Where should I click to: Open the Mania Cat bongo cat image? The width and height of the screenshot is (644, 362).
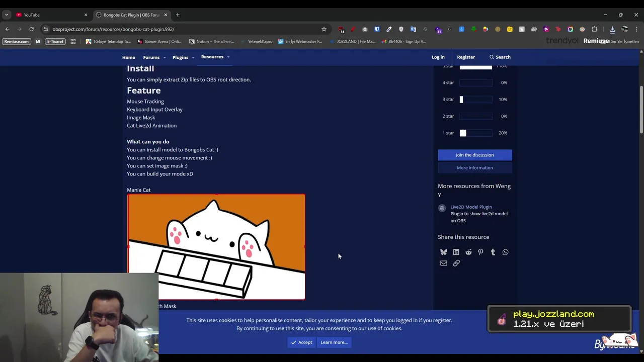pyautogui.click(x=216, y=247)
